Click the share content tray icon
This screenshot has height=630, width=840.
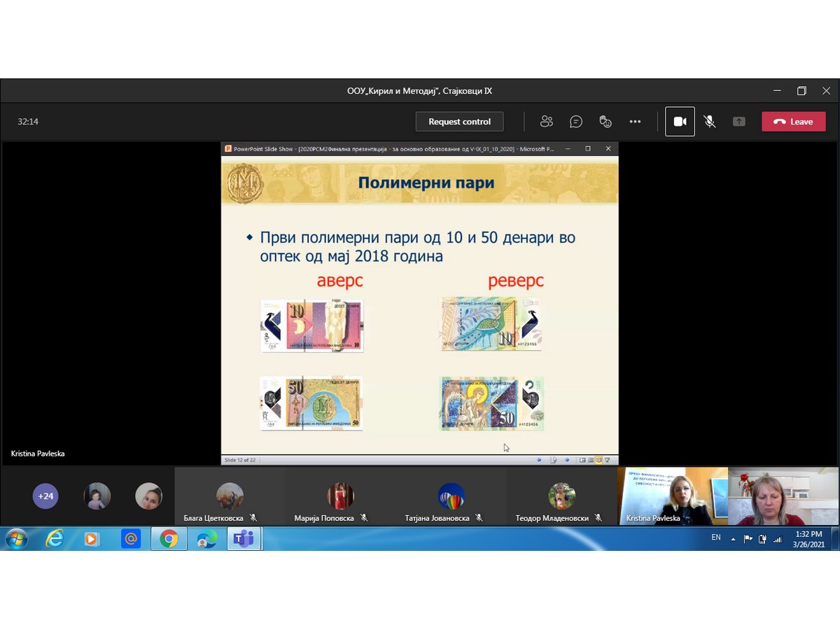pos(738,122)
